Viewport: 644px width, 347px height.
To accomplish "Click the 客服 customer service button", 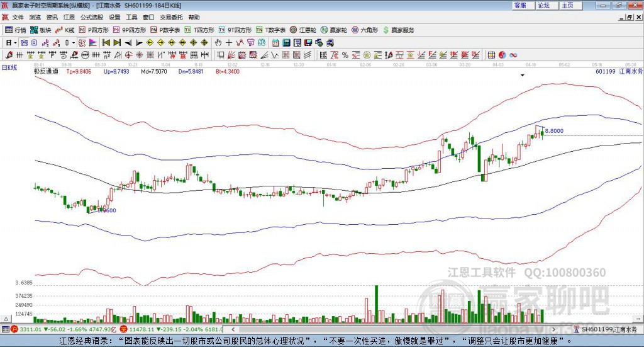I will pos(523,5).
